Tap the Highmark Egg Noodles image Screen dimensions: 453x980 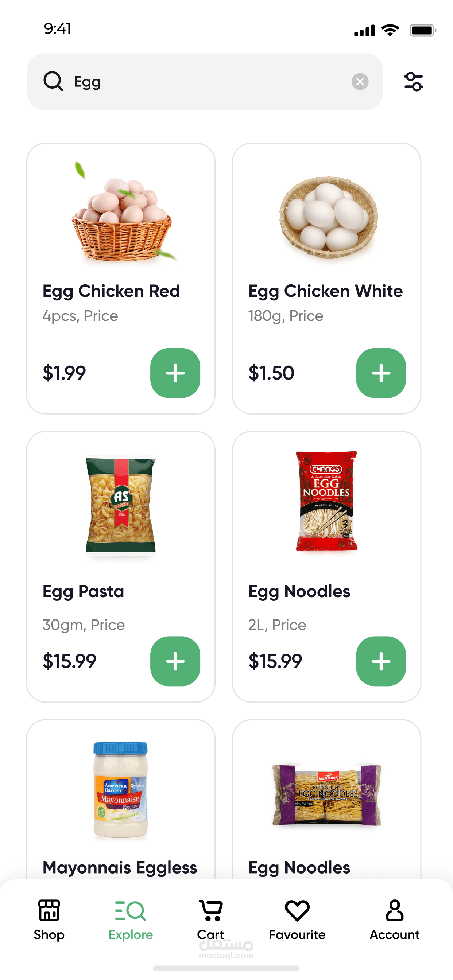click(326, 794)
